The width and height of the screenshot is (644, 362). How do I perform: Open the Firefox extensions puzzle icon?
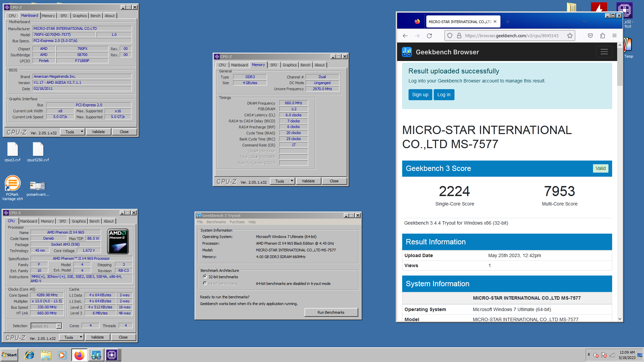(x=602, y=36)
